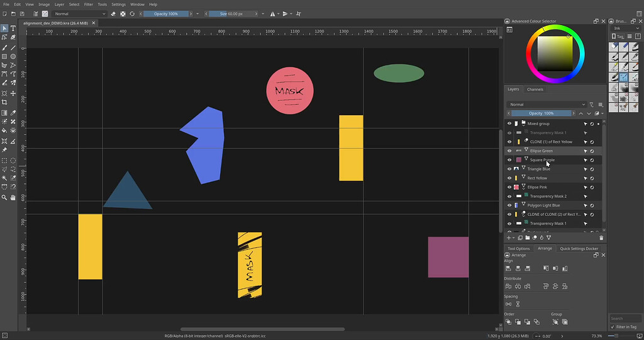644x340 pixels.
Task: Bring shape to front in Order
Action: 508,322
